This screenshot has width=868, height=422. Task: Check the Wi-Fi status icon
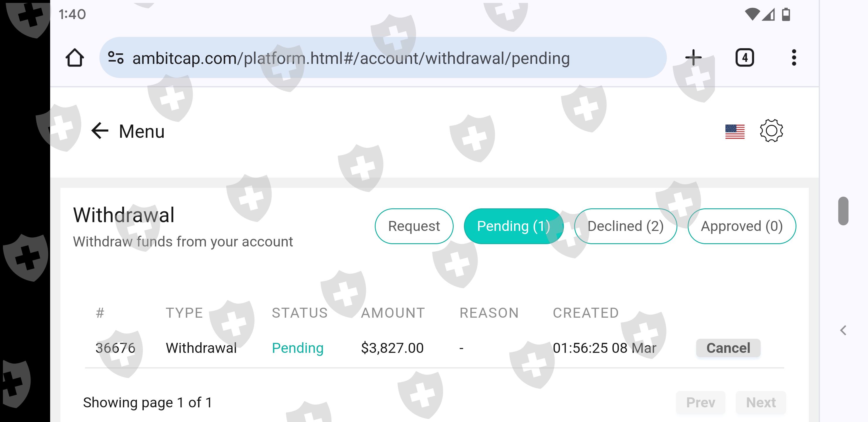[752, 14]
